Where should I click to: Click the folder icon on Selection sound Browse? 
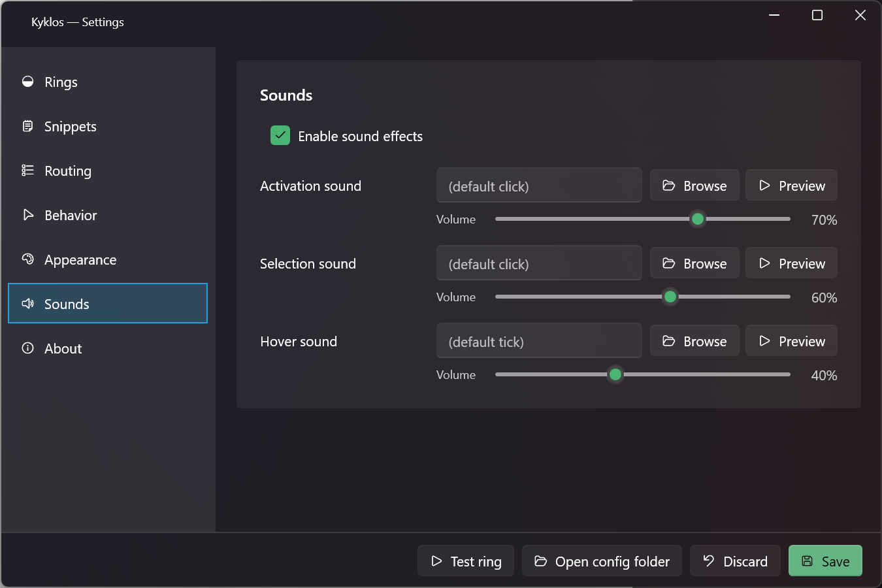(x=668, y=263)
